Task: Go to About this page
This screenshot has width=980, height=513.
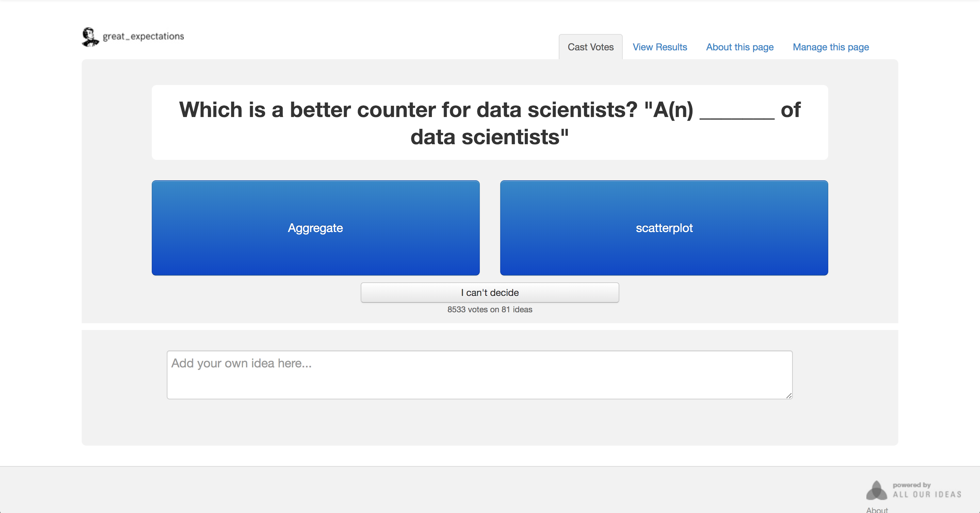Action: pyautogui.click(x=739, y=47)
